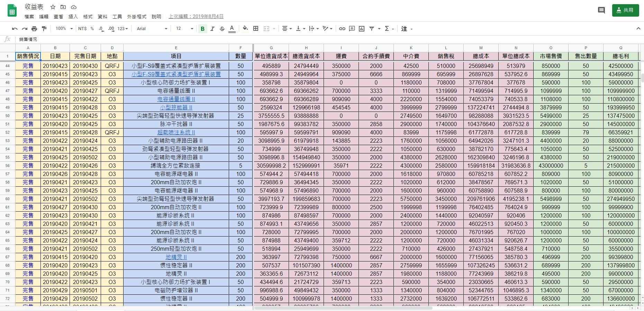Image resolution: width=644 pixels, height=311 pixels.
Task: Open the Arial font family dropdown
Action: 152,29
